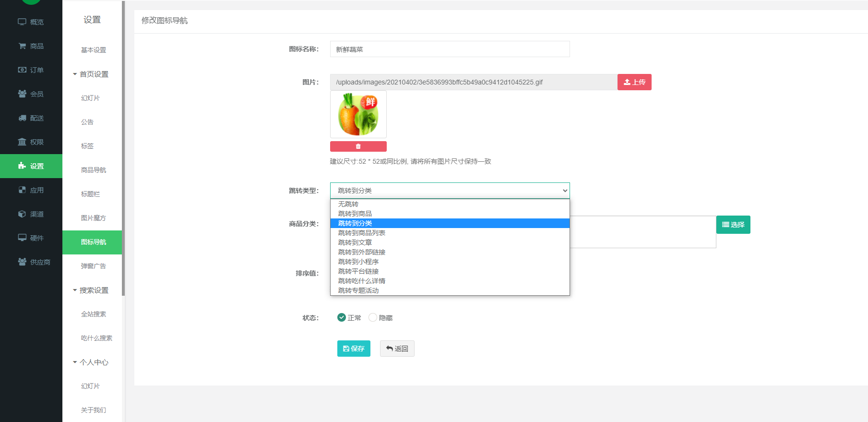Click the red trash delete image button
868x422 pixels.
coord(358,146)
